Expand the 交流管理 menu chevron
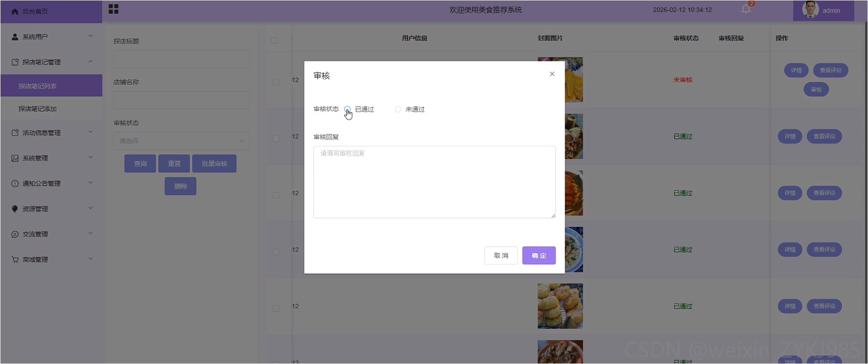This screenshot has width=868, height=364. 90,234
